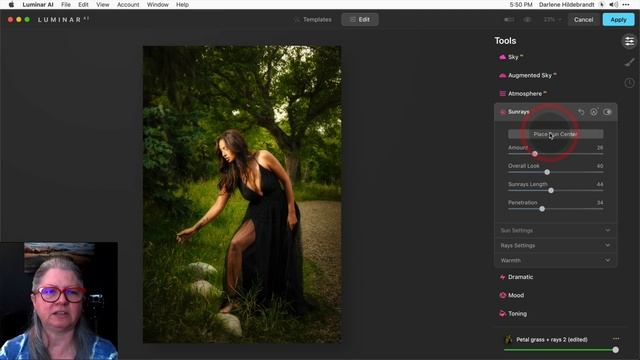Screen dimensions: 640x360
Task: Switch to the Templates tab
Action: click(x=313, y=20)
